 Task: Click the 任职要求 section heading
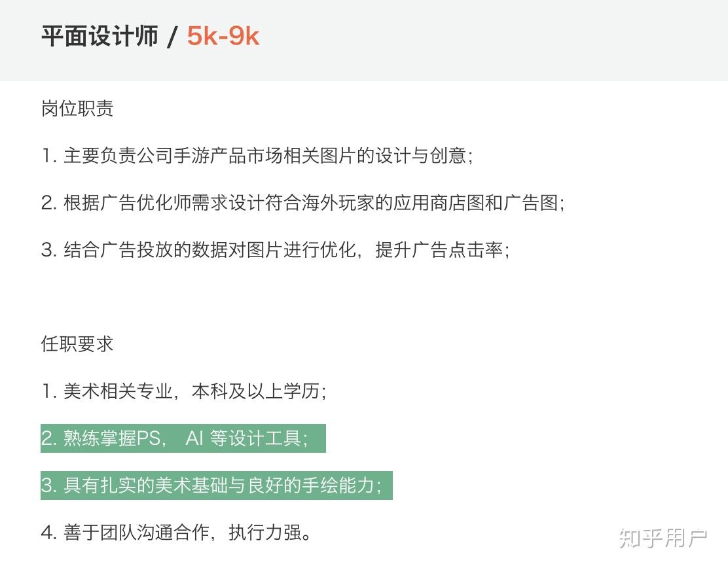[77, 344]
